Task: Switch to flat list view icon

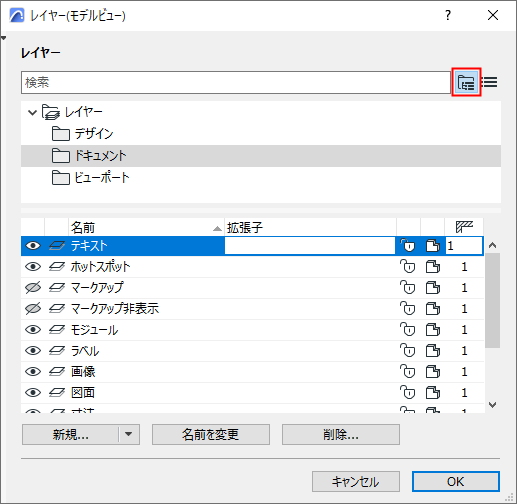Action: pyautogui.click(x=490, y=82)
